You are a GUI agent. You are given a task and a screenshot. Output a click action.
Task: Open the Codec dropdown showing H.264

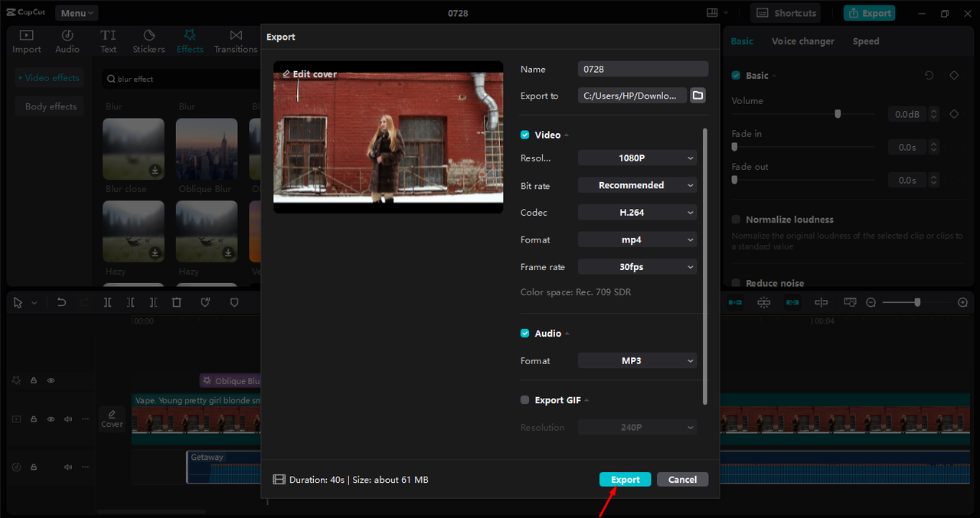coord(637,213)
